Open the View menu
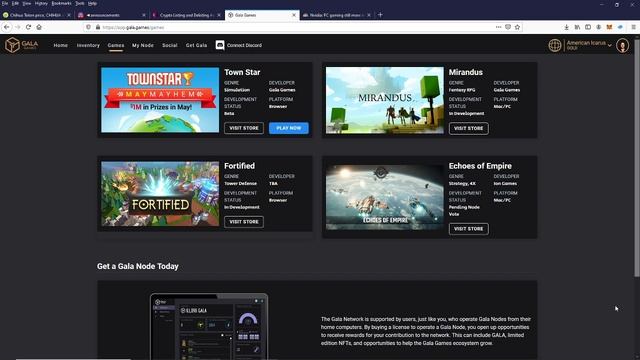Screen dimensions: 640x360 [x=27, y=3]
